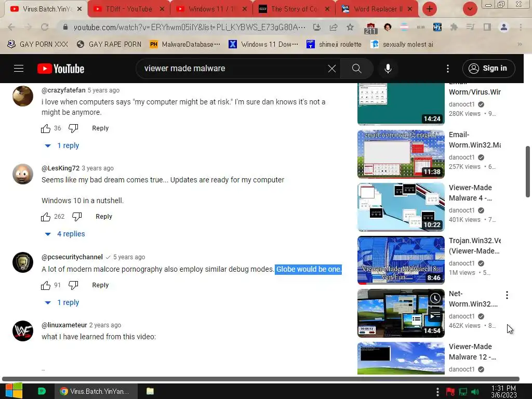
Task: Open the YouTube guide hamburger menu
Action: [19, 69]
